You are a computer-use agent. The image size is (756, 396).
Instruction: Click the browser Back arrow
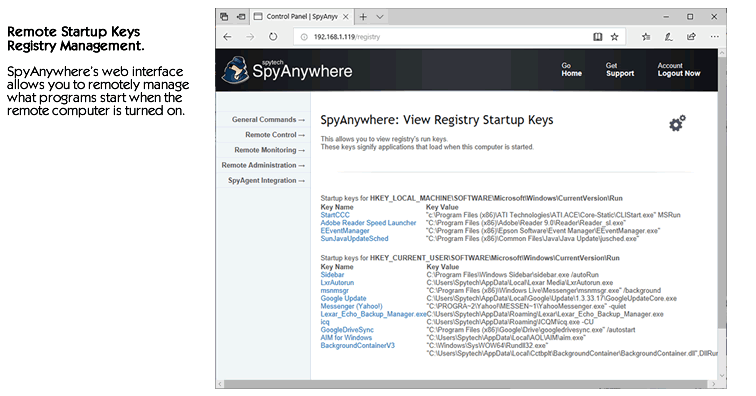[228, 37]
